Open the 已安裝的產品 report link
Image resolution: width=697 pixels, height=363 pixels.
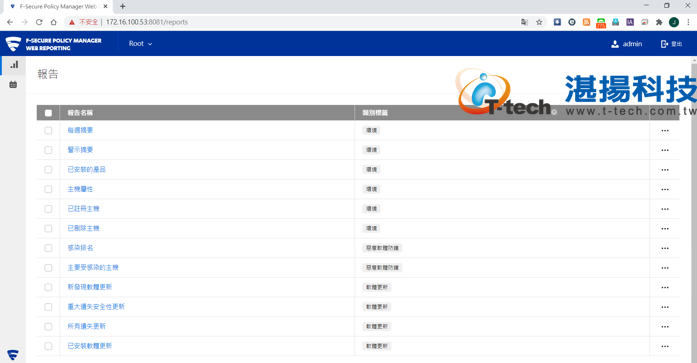(87, 170)
